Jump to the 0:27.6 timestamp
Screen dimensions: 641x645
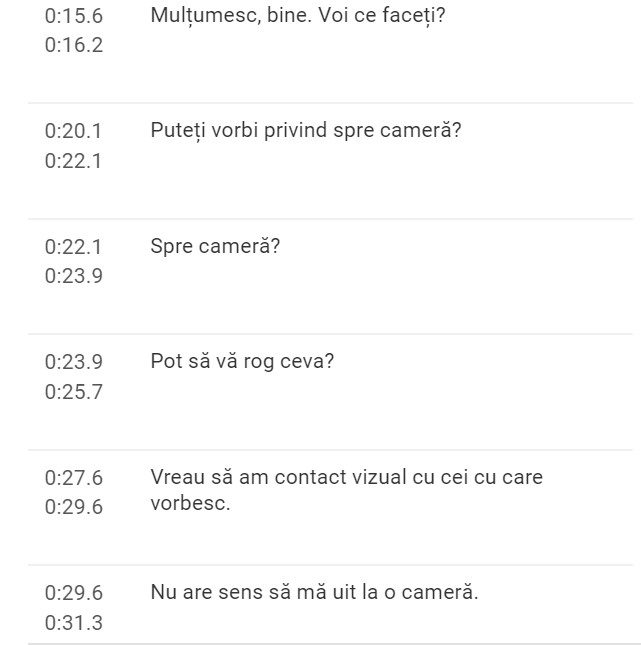pos(74,477)
